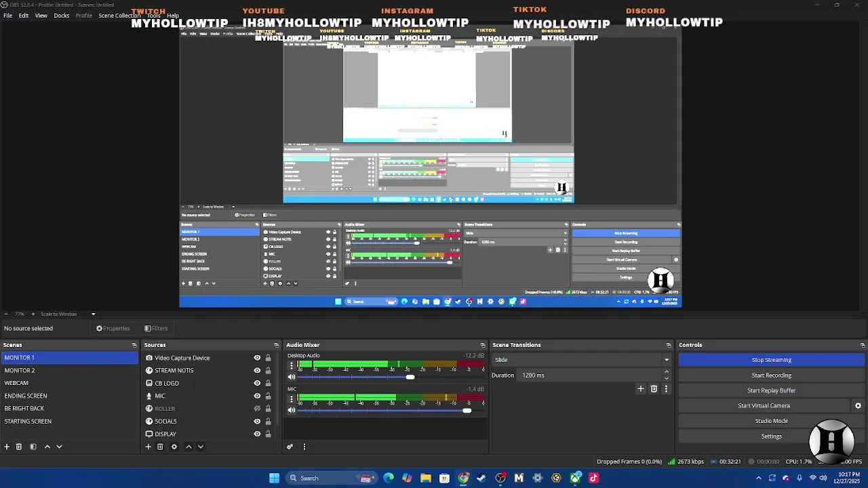Click the Duration 1200 ms field
Viewport: 868px width, 488px height.
pyautogui.click(x=590, y=375)
